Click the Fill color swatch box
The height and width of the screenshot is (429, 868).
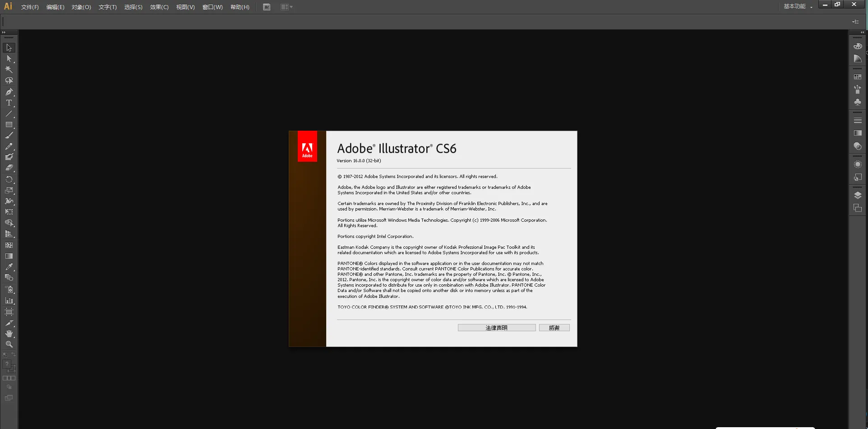tap(7, 364)
